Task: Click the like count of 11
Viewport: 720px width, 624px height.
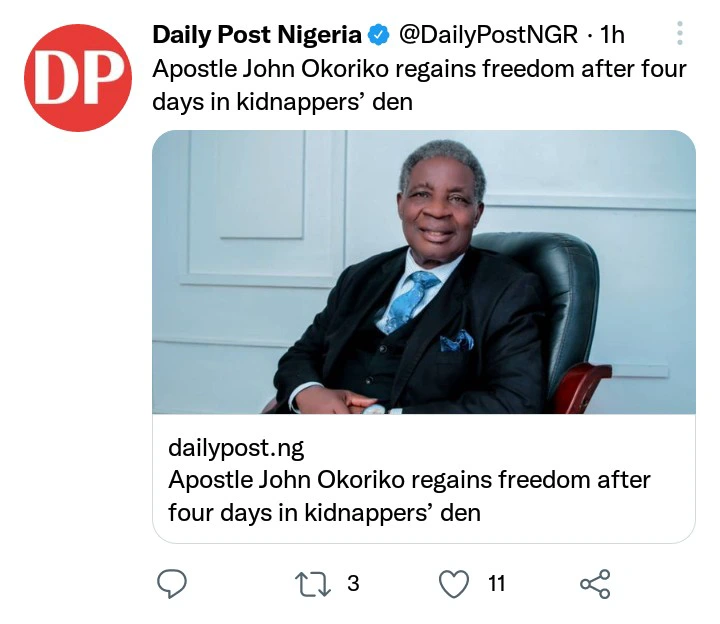Action: pos(497,583)
